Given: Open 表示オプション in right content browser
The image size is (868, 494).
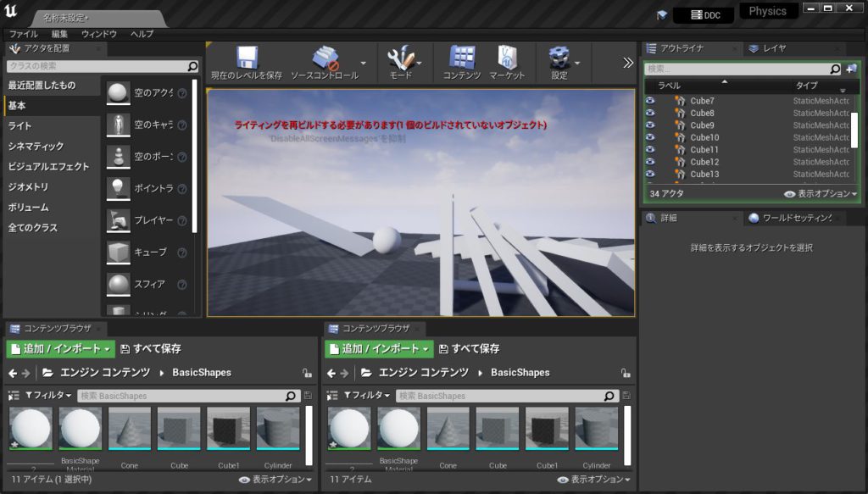Looking at the screenshot, I should tap(593, 480).
